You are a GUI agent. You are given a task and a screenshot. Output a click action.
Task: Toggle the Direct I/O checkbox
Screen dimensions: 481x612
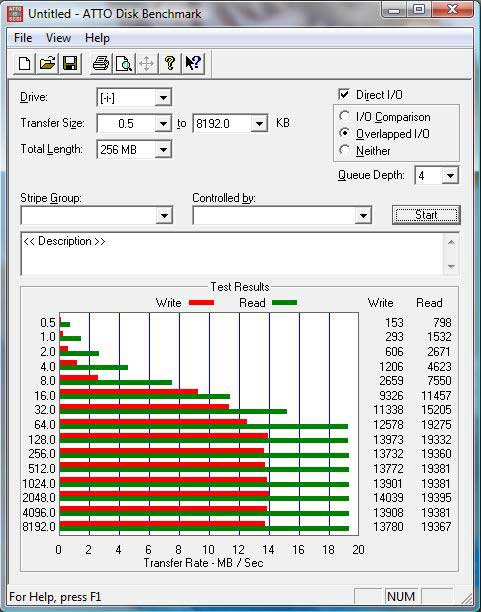tap(344, 94)
